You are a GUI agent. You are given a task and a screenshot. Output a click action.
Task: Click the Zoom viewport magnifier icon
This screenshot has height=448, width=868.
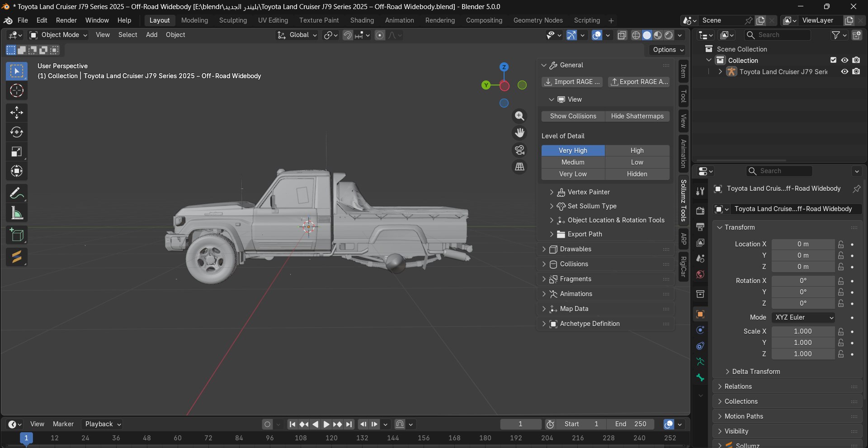520,116
